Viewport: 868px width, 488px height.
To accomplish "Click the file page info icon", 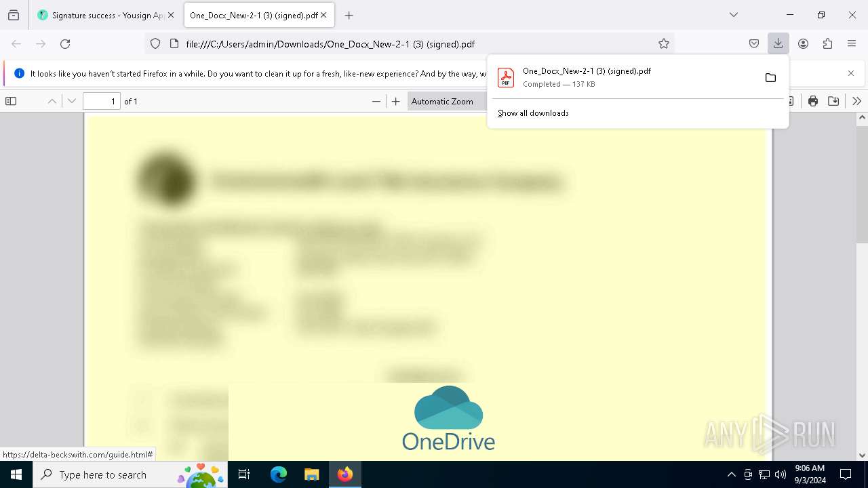I will pos(174,43).
